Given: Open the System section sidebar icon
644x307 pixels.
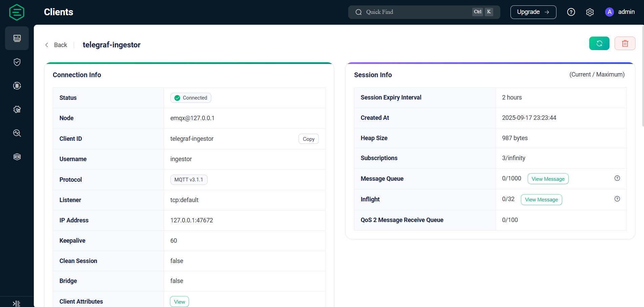Looking at the screenshot, I should pos(17,156).
